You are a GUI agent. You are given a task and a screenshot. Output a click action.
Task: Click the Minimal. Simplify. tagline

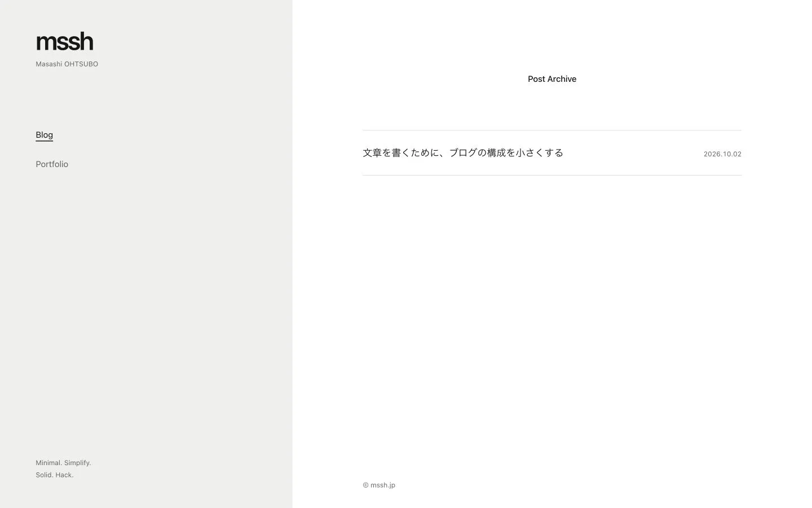[63, 463]
